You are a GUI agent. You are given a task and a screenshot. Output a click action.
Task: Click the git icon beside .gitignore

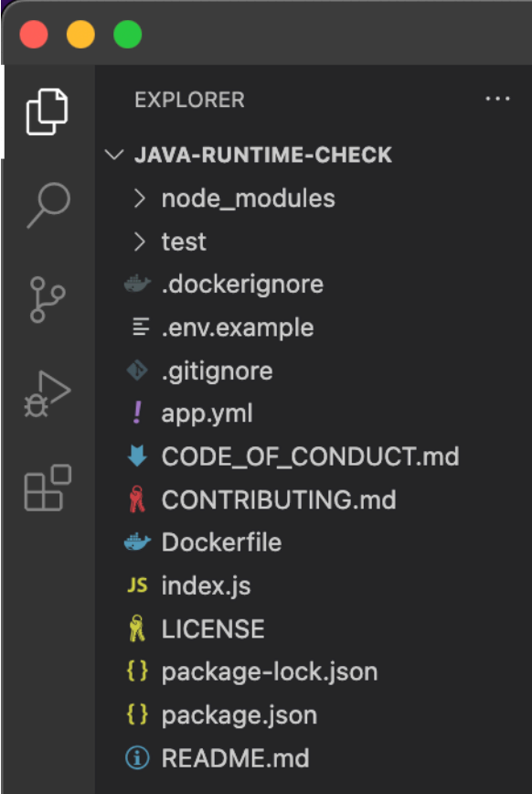coord(137,370)
